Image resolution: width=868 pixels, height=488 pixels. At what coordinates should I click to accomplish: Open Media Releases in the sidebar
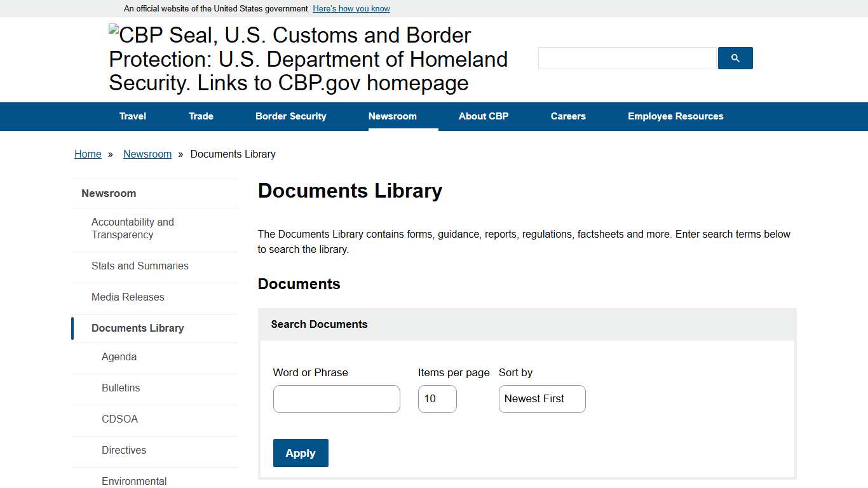[128, 297]
